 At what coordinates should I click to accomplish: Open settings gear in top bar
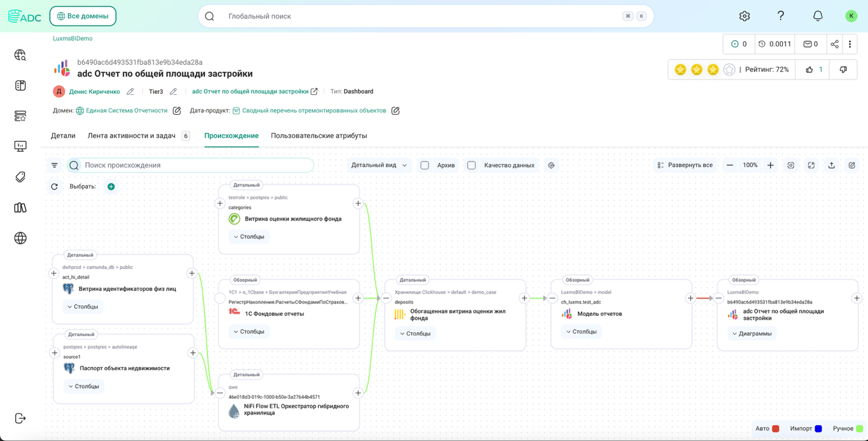coord(744,16)
